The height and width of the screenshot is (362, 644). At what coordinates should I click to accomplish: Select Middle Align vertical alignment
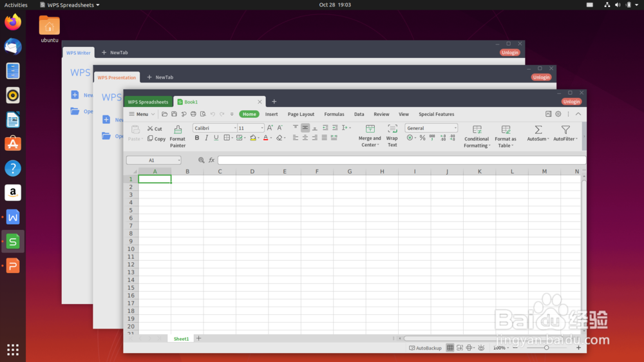(305, 128)
